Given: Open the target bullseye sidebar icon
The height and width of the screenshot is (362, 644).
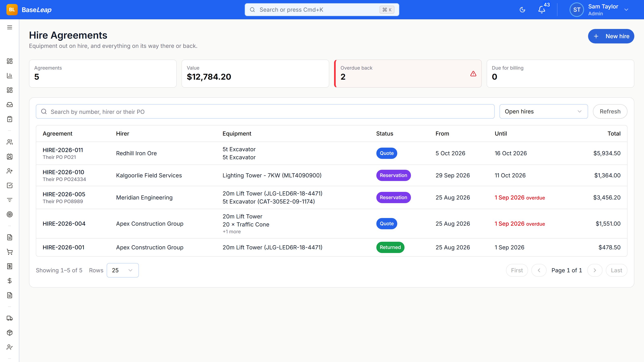Looking at the screenshot, I should 9,214.
